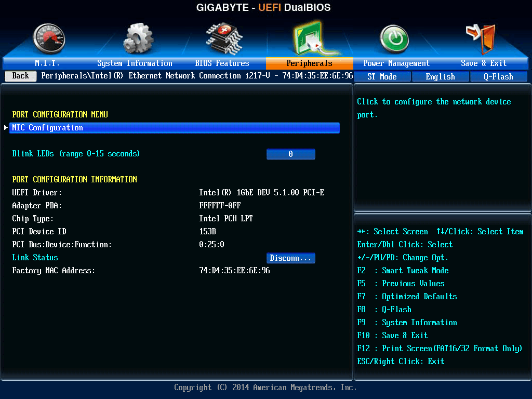This screenshot has width=532, height=399.
Task: Click the Intel PCH LPT value
Action: click(226, 219)
